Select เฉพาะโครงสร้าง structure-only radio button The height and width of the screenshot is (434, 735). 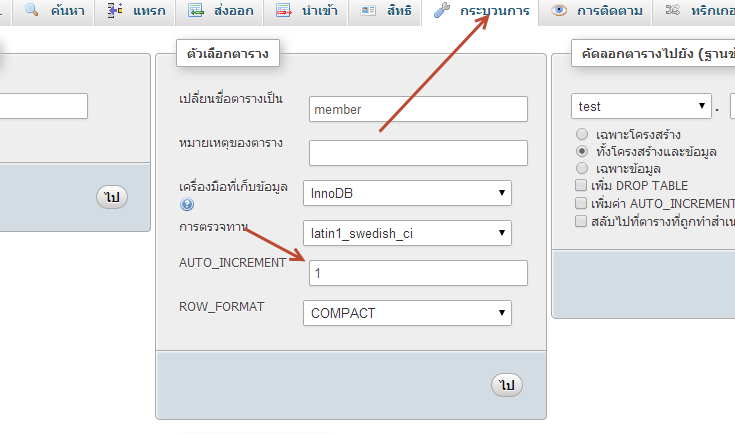582,135
